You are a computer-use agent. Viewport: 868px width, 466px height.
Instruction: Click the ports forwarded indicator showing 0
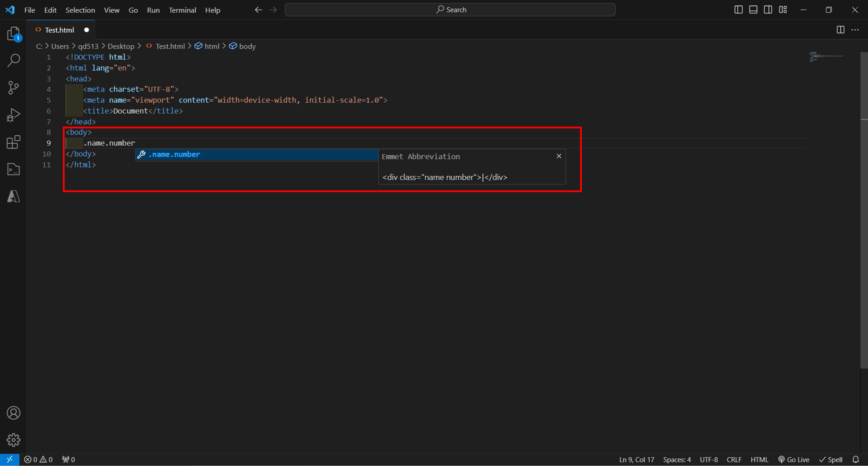(x=68, y=459)
